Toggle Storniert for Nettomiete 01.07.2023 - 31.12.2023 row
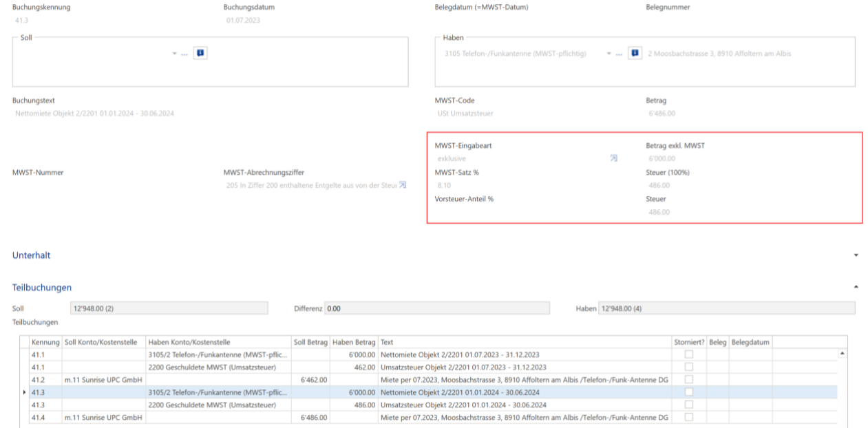868x428 pixels. point(688,354)
